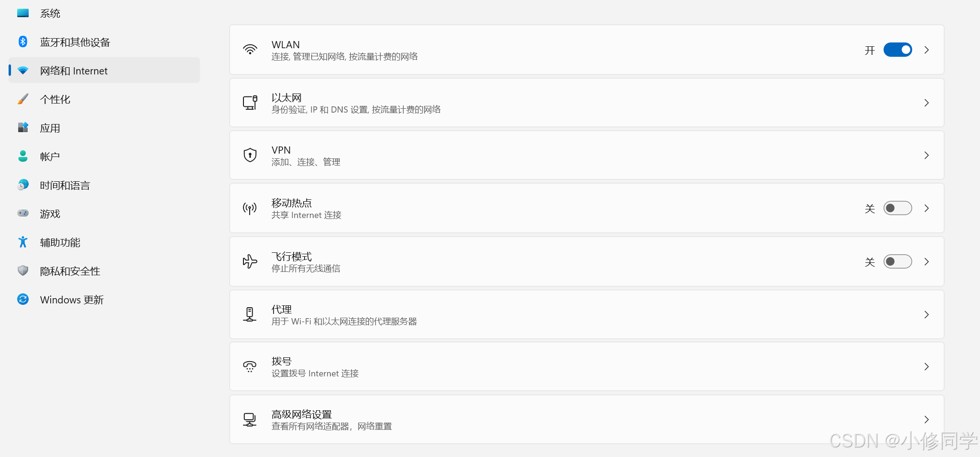Screen dimensions: 980x457
Task: Click the Windows Update refresh icon
Action: (x=23, y=299)
